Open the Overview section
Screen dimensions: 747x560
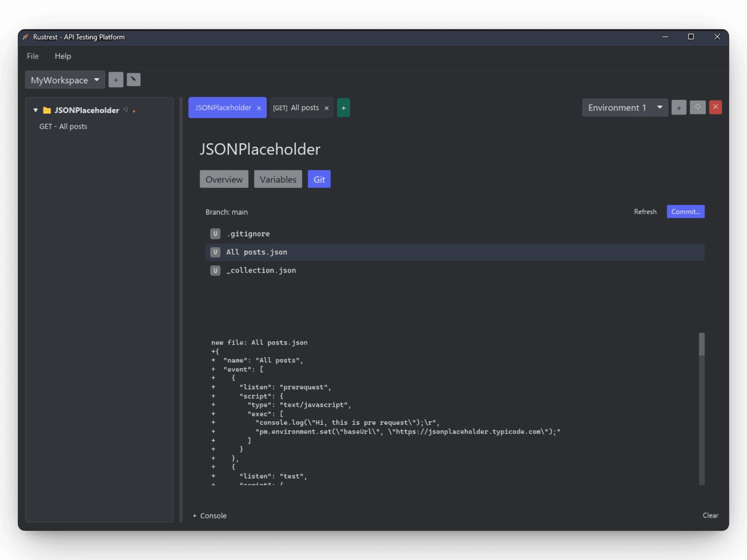(x=224, y=179)
